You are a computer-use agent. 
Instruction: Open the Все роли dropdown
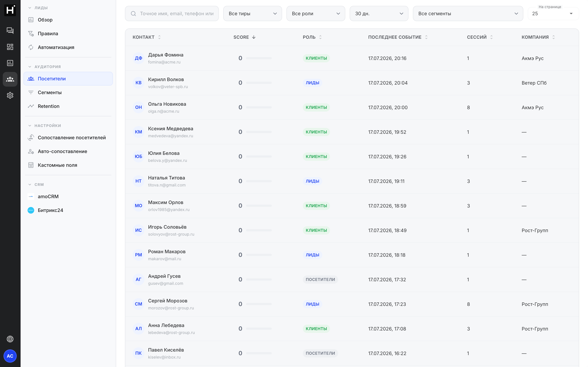tap(316, 14)
